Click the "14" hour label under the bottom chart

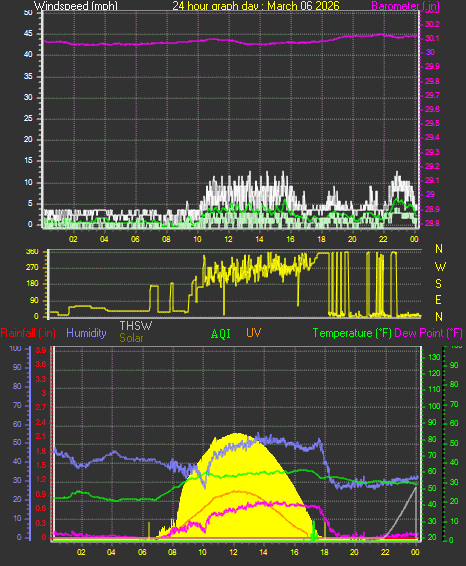coord(263,552)
